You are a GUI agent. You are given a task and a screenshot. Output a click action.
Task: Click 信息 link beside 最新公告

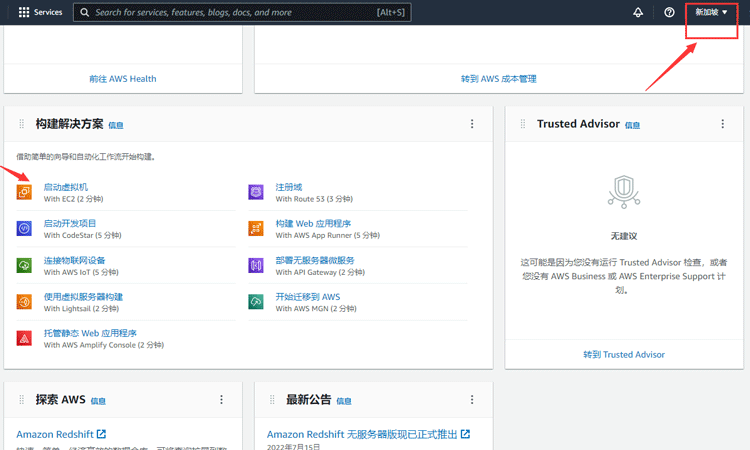344,401
